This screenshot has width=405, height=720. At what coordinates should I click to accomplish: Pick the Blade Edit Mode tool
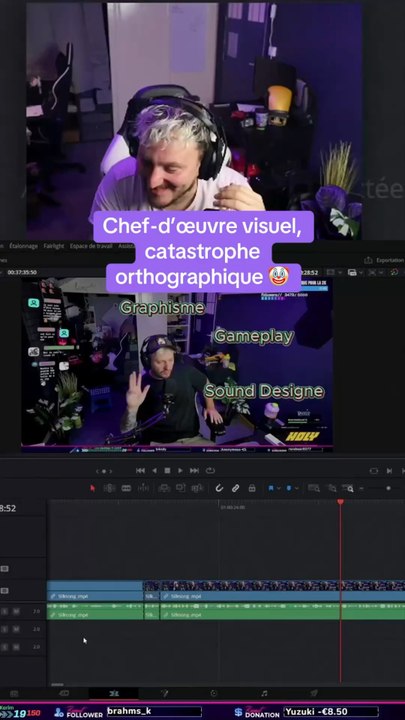pyautogui.click(x=143, y=488)
